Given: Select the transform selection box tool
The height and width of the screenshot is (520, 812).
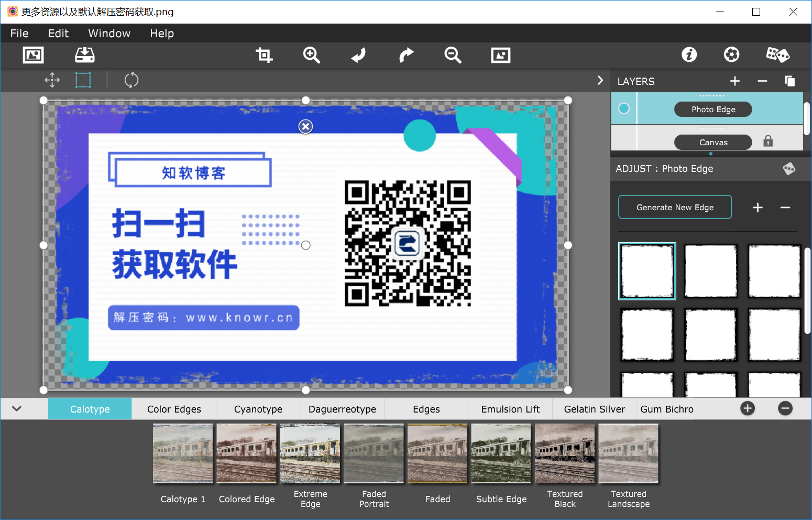Looking at the screenshot, I should pyautogui.click(x=83, y=80).
